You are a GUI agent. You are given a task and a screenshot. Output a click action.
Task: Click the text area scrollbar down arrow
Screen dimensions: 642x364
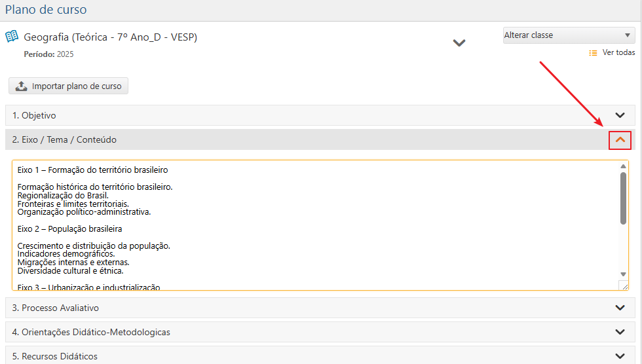(623, 274)
